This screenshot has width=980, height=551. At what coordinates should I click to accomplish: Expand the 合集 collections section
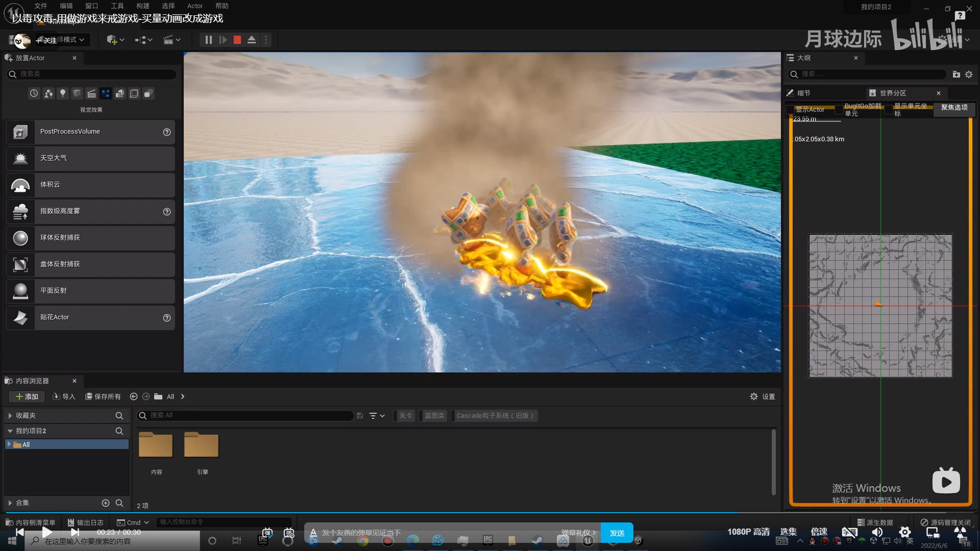tap(10, 503)
